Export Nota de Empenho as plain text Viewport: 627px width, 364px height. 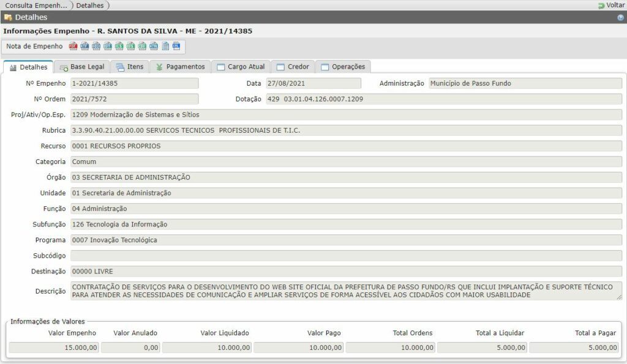165,46
